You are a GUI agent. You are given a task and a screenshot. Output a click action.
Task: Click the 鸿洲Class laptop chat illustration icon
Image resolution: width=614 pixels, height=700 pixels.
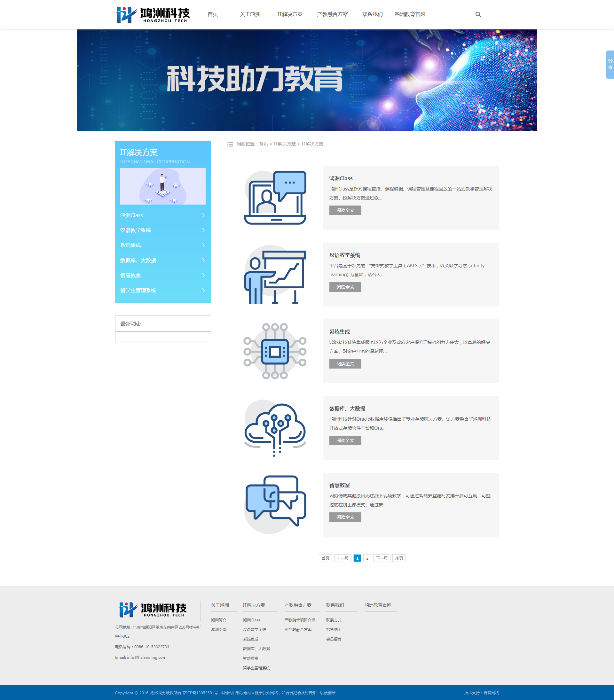(275, 198)
